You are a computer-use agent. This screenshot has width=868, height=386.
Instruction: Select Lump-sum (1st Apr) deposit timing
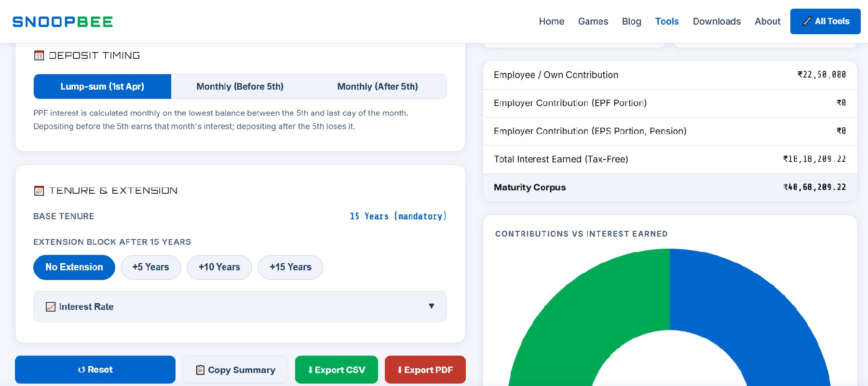102,87
